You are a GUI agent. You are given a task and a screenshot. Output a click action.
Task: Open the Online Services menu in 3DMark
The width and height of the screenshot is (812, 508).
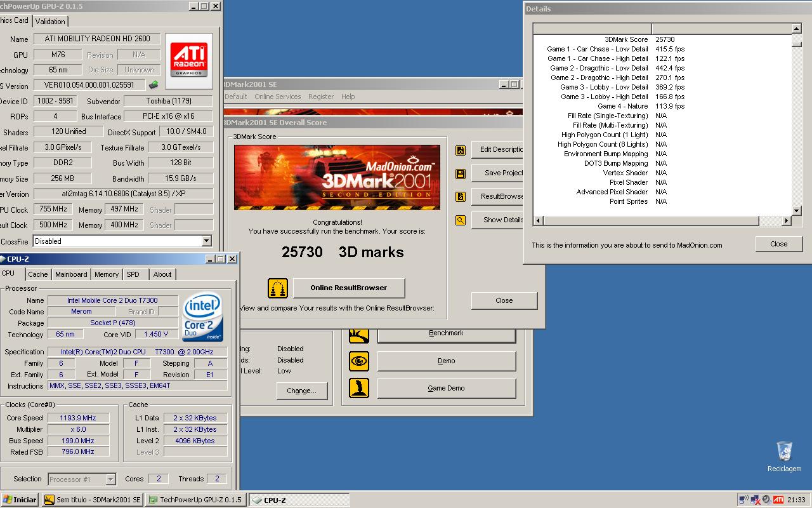(278, 97)
